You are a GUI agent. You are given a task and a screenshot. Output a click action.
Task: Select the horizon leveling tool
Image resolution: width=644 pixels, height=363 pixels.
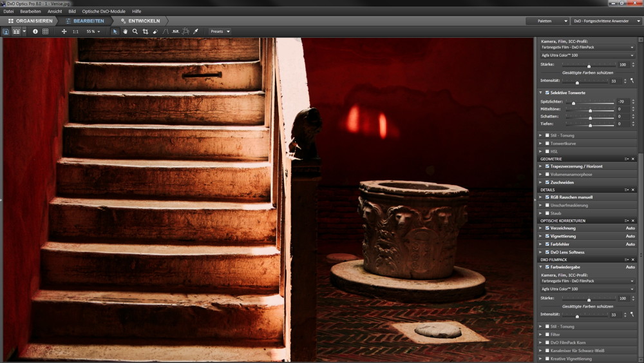(175, 31)
